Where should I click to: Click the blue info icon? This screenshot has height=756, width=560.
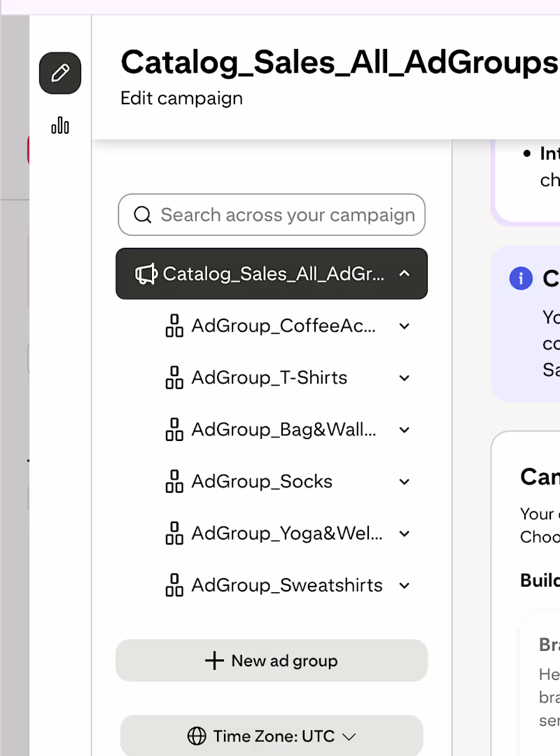[521, 278]
